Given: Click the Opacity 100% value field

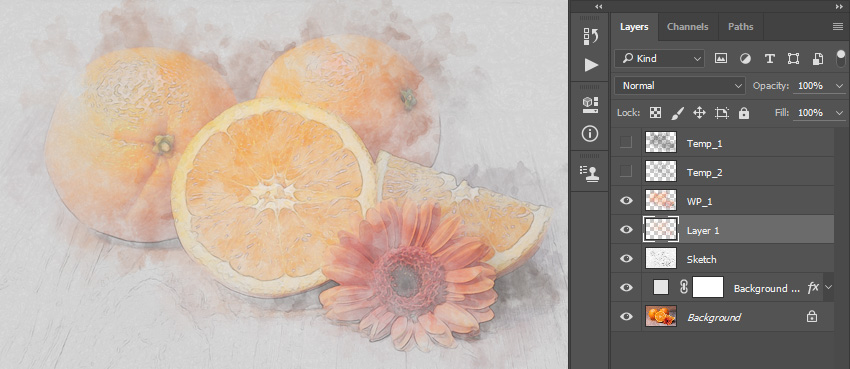Looking at the screenshot, I should click(x=813, y=86).
